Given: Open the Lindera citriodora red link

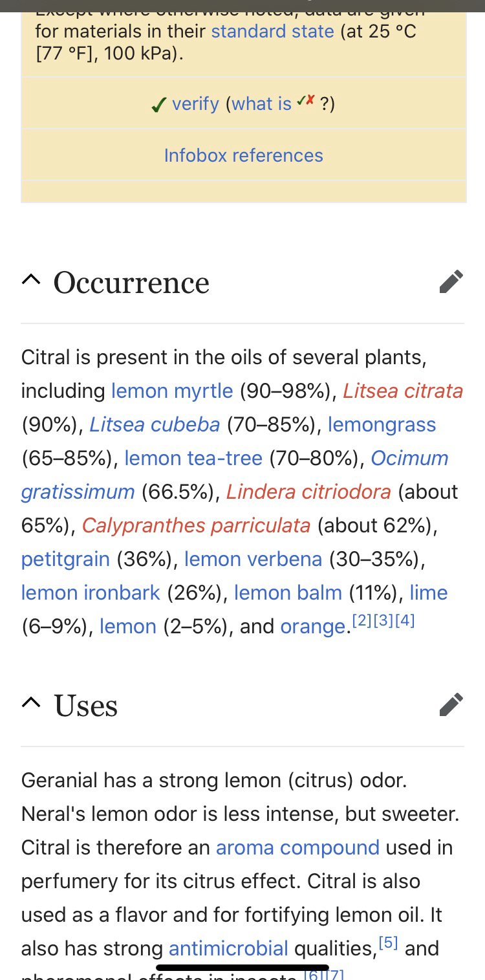Looking at the screenshot, I should tap(308, 492).
